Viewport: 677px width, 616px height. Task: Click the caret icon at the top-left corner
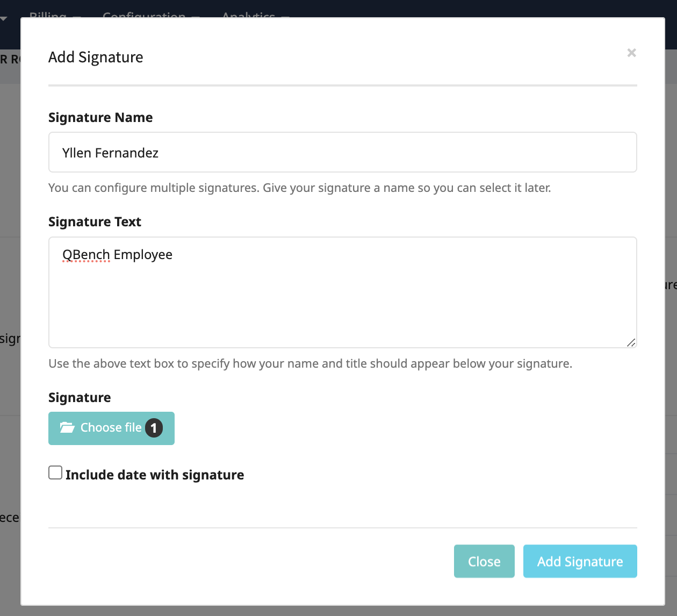click(4, 17)
